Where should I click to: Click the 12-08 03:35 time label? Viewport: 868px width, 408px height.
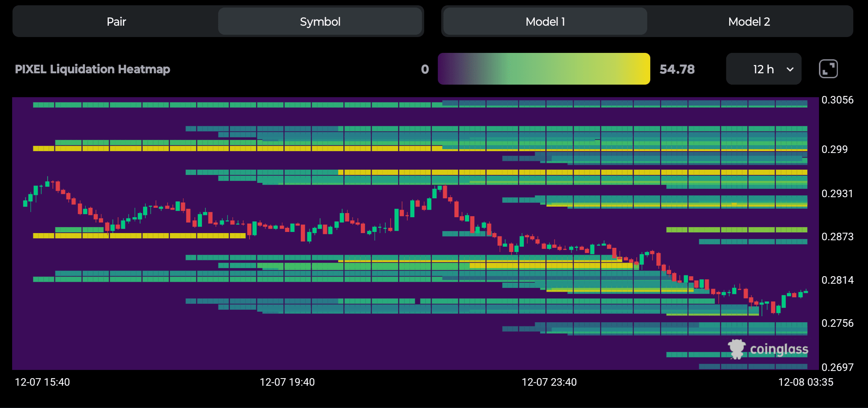805,382
